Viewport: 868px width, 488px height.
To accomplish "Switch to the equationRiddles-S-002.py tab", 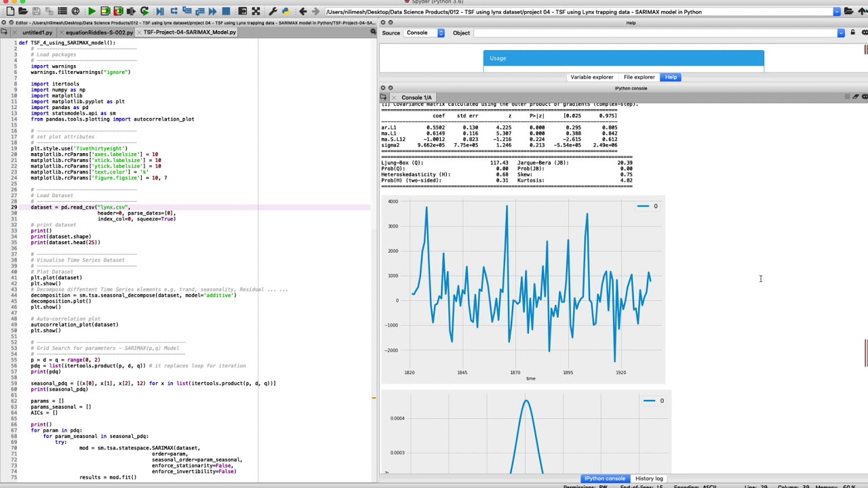I will click(100, 32).
